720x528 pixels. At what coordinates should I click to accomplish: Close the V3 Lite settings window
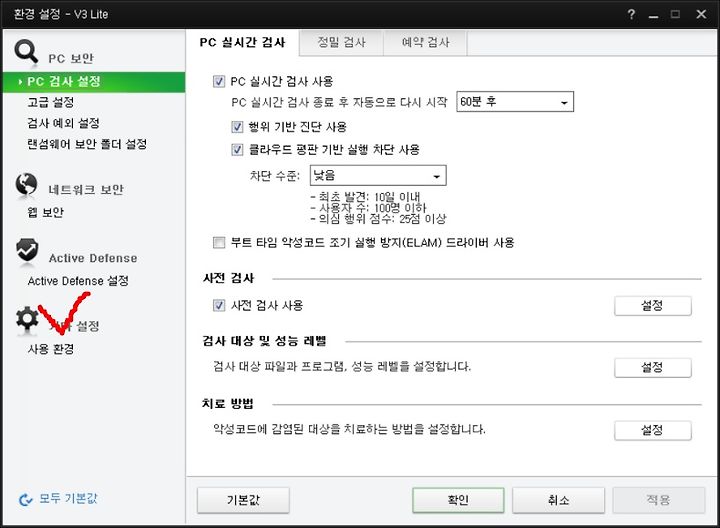701,14
